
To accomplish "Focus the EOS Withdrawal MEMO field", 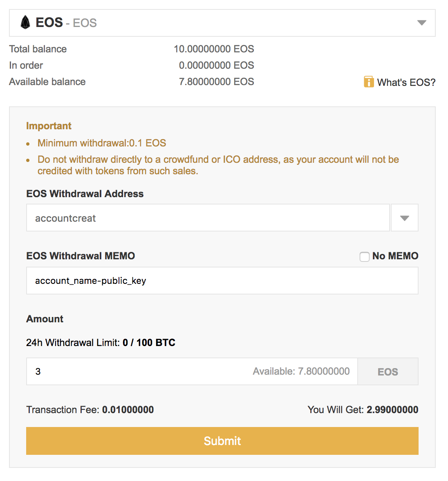I will click(222, 281).
